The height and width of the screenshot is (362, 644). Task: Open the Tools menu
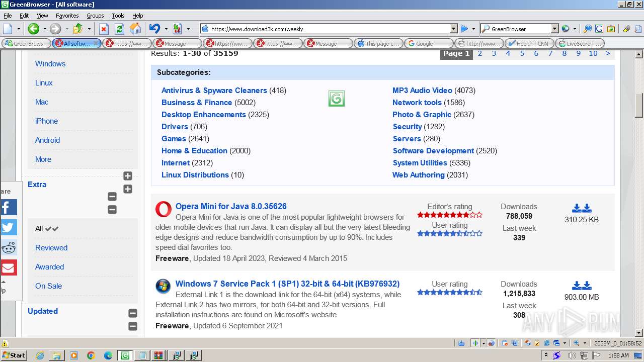pos(118,16)
